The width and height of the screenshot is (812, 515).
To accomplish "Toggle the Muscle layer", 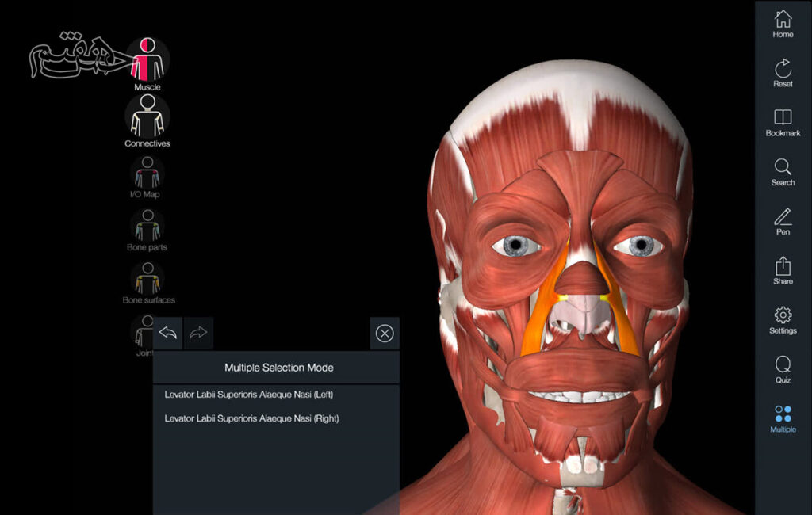I will coord(147,61).
